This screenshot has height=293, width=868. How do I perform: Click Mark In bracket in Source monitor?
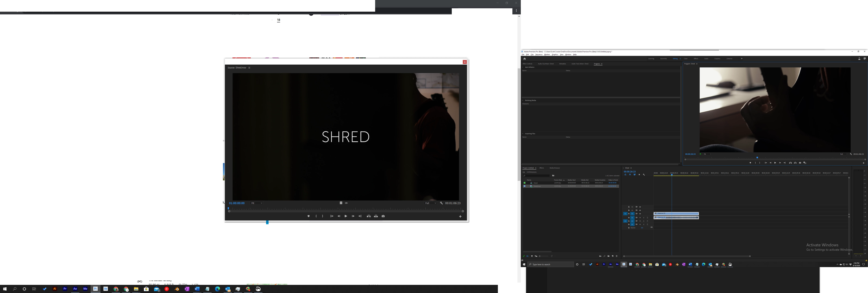pyautogui.click(x=316, y=216)
